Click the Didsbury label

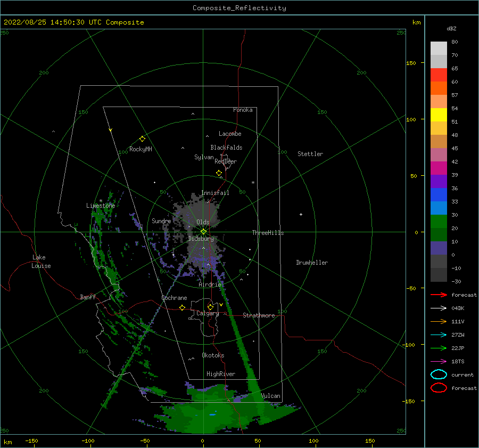[x=201, y=239]
